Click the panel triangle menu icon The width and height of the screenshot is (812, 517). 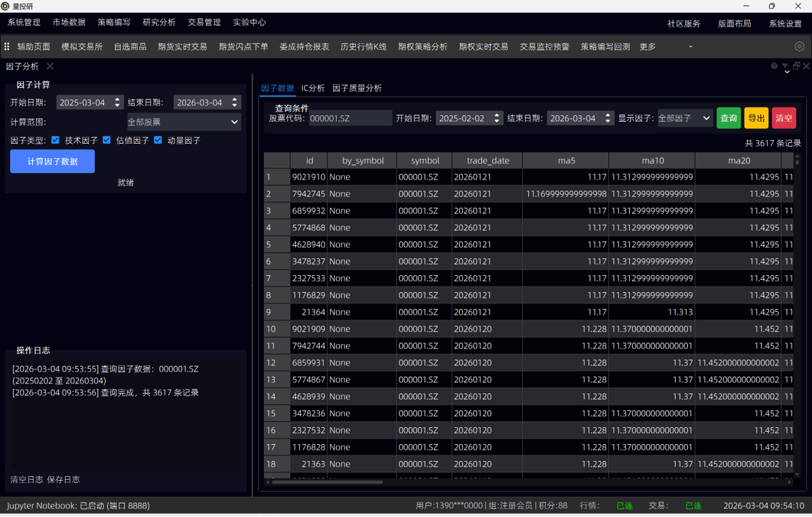coord(785,66)
